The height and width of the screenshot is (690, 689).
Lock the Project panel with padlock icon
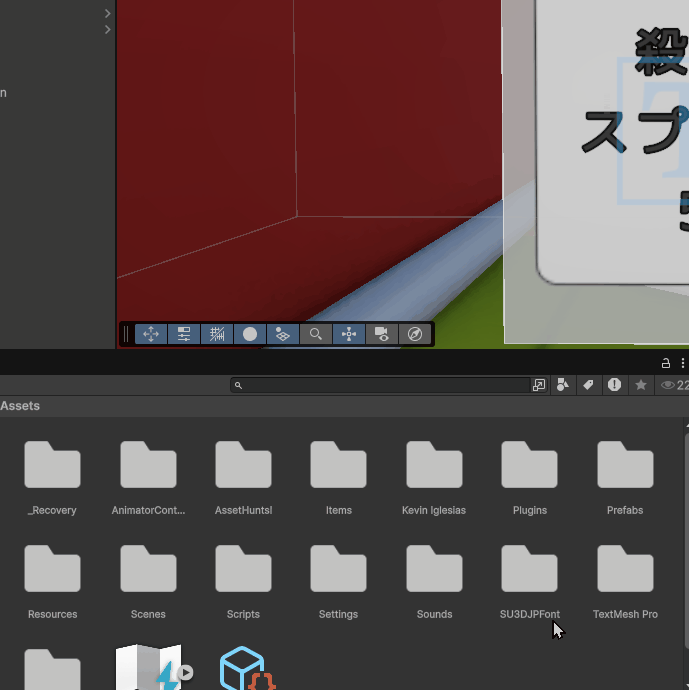[x=666, y=363]
